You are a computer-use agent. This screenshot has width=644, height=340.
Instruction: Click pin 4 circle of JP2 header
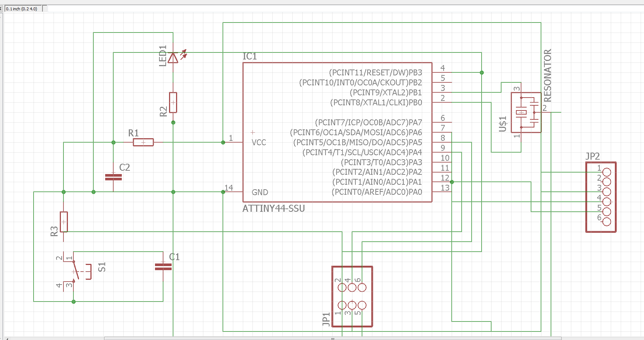[606, 202]
